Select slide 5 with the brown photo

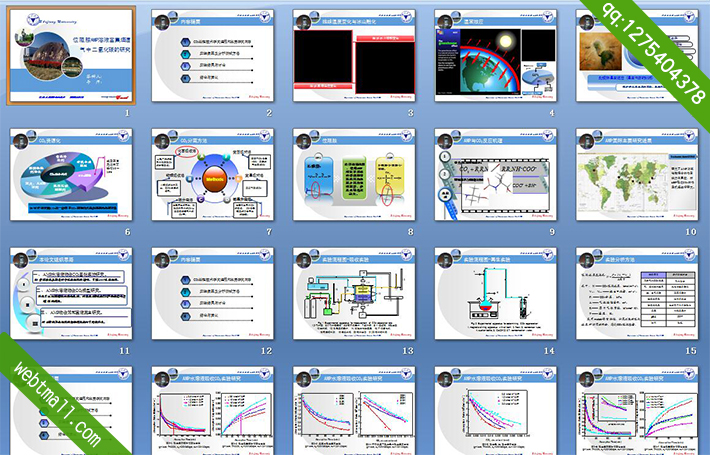coord(637,55)
